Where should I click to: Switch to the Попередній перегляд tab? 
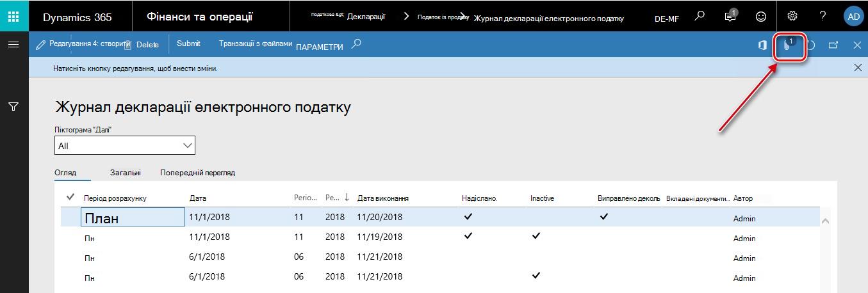click(198, 173)
